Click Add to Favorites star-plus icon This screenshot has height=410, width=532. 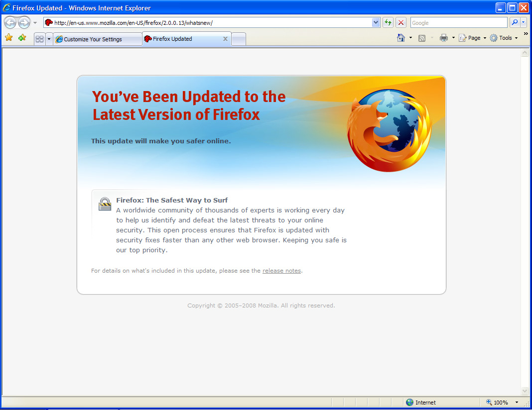(x=22, y=38)
